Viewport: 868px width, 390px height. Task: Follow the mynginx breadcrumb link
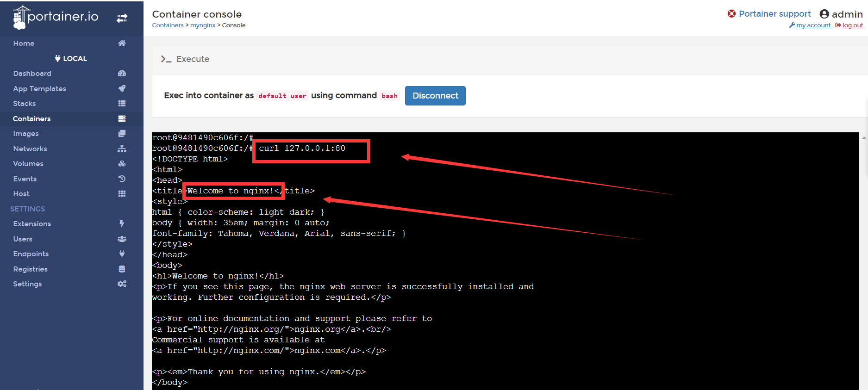coord(203,25)
